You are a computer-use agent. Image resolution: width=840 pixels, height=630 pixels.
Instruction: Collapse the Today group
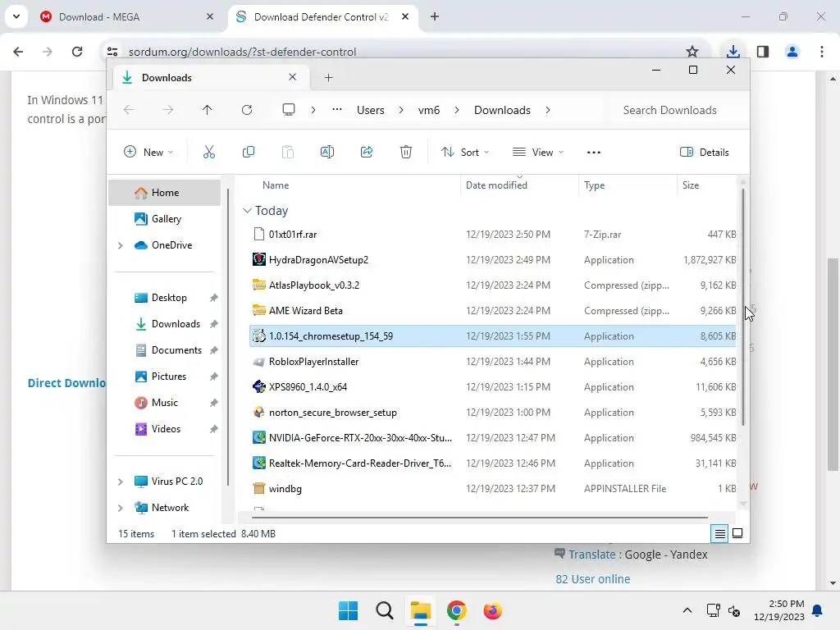click(247, 211)
